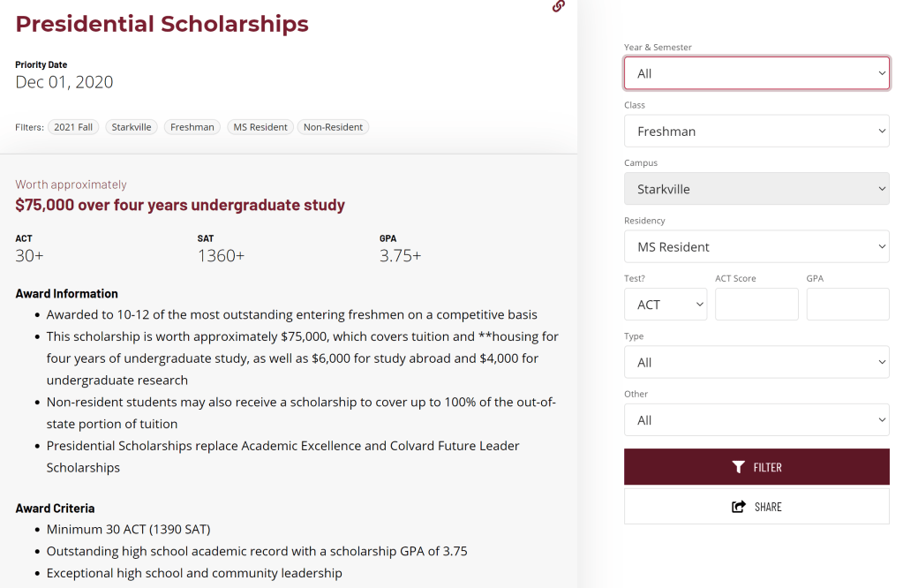Open the Class dropdown showing Freshman
Image resolution: width=903 pixels, height=588 pixels.
756,132
